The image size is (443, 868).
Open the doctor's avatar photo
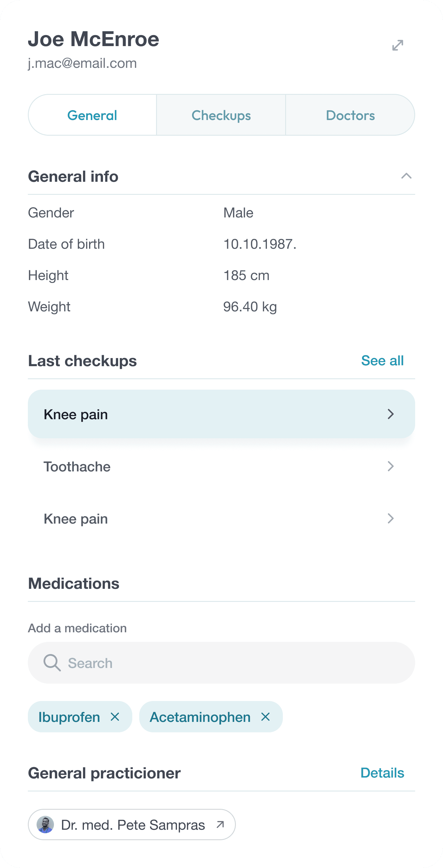click(45, 825)
